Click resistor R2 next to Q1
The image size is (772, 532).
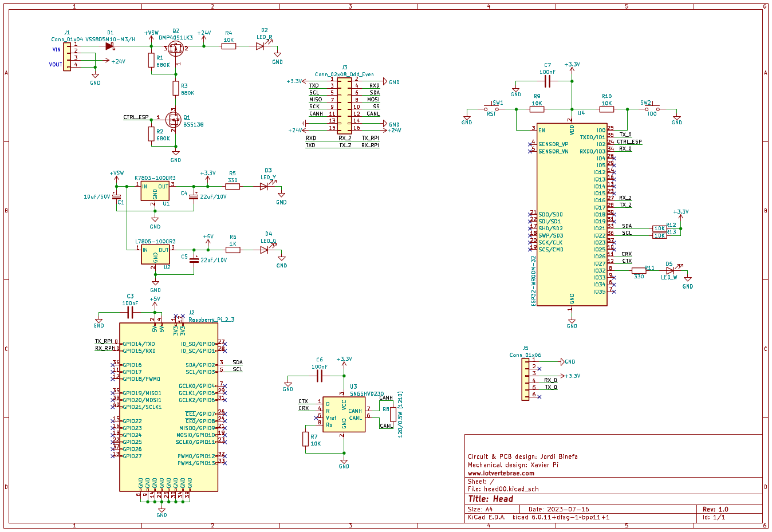tap(151, 135)
